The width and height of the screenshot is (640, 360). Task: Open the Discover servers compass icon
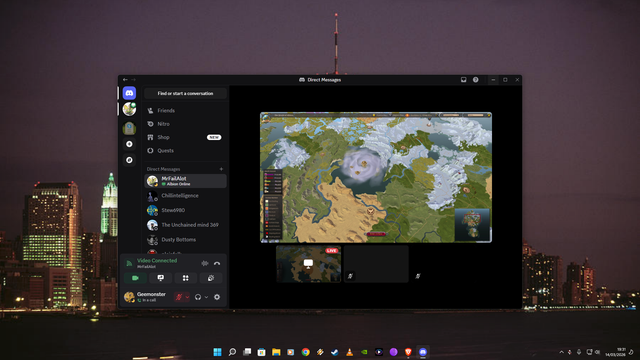[129, 160]
